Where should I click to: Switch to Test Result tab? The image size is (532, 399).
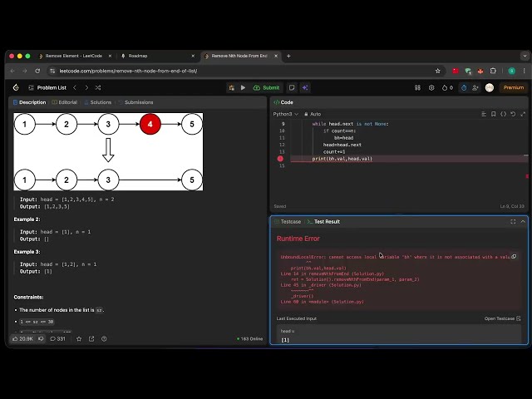323,222
